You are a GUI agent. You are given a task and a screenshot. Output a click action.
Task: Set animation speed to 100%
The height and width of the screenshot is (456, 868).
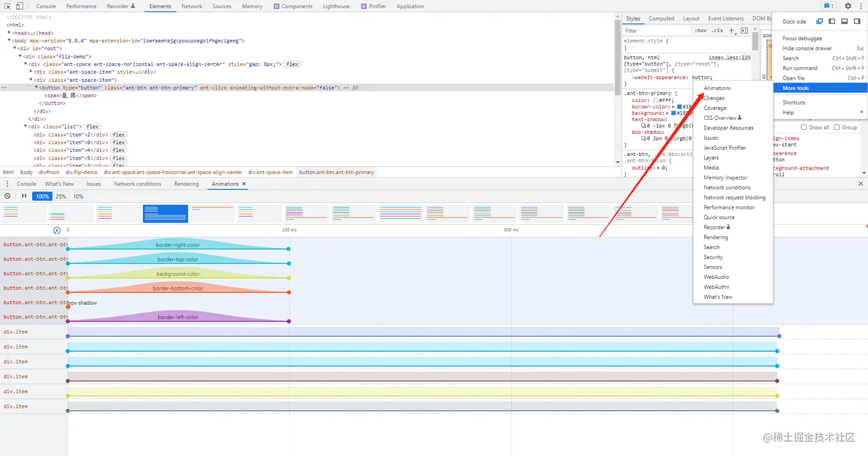[x=42, y=196]
